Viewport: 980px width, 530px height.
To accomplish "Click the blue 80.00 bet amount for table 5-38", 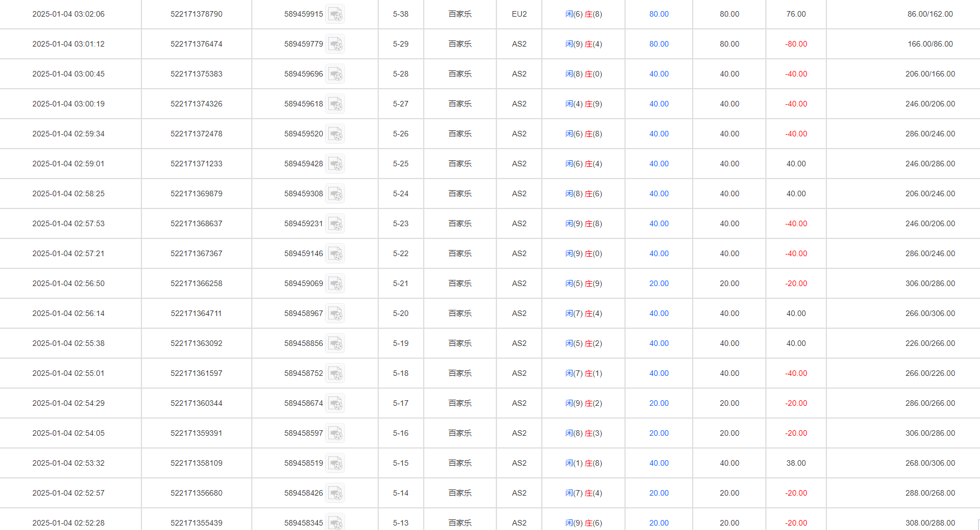I will pyautogui.click(x=659, y=14).
